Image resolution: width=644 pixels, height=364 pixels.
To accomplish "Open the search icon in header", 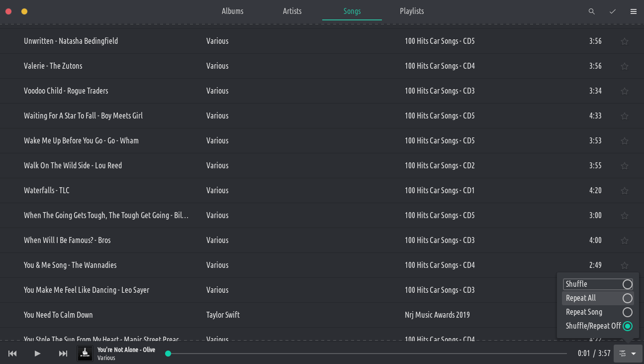I will pyautogui.click(x=592, y=11).
